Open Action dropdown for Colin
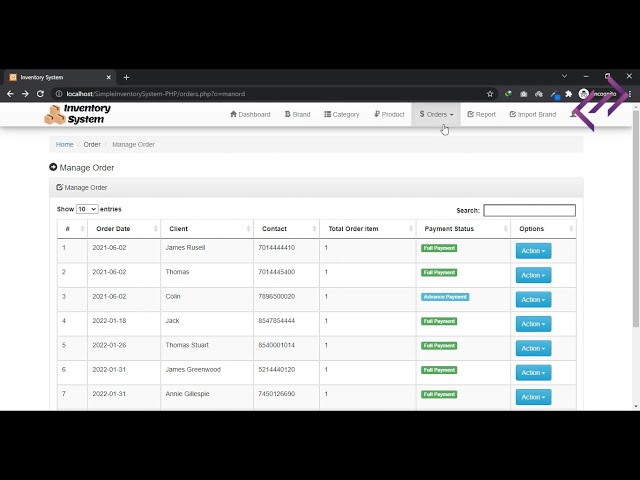Viewport: 640px width, 480px height. click(x=533, y=300)
